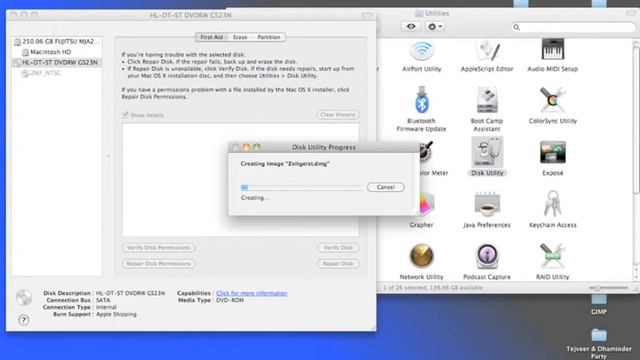Open ColorSync Utility icon
The width and height of the screenshot is (640, 360).
pos(553,100)
